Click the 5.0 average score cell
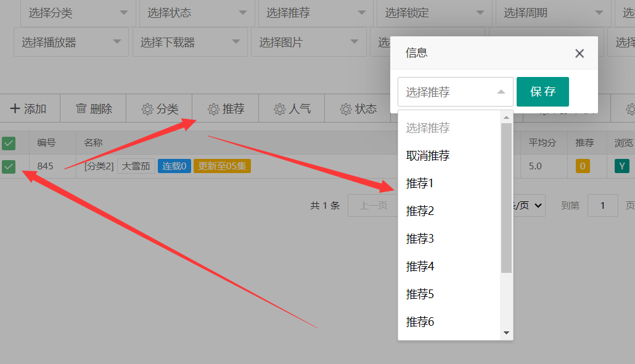 coord(535,166)
